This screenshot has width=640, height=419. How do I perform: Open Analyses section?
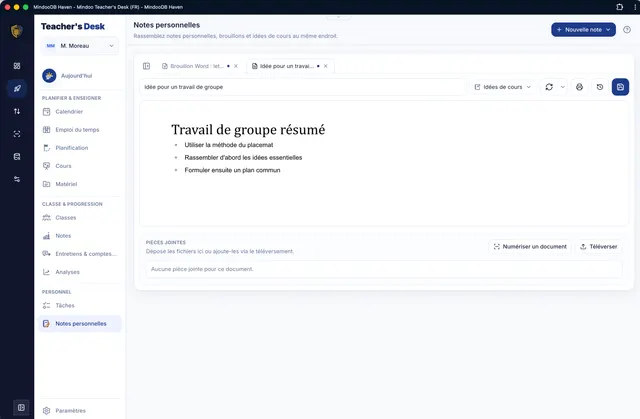pyautogui.click(x=80, y=272)
